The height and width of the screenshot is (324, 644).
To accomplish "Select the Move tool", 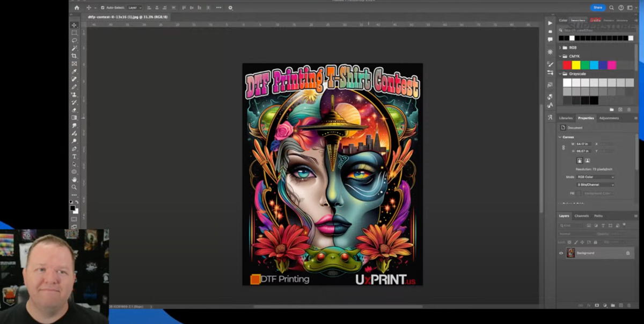I will [x=74, y=24].
